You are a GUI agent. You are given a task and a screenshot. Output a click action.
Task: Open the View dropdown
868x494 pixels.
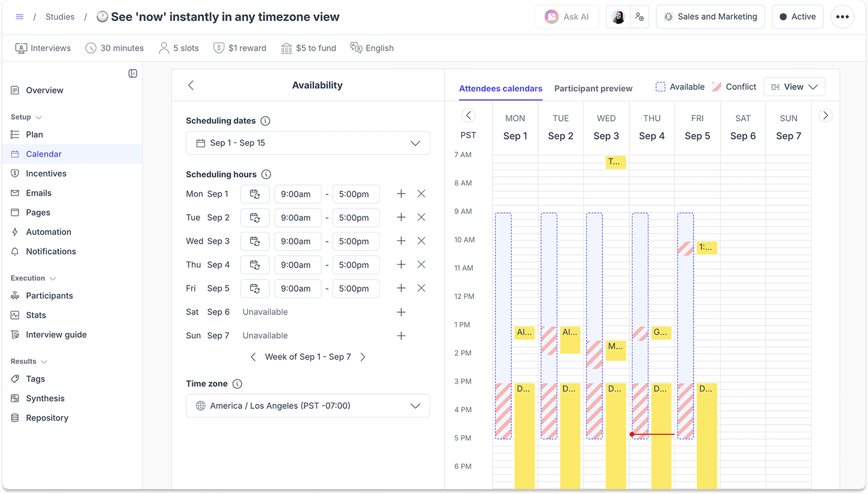[x=794, y=87]
